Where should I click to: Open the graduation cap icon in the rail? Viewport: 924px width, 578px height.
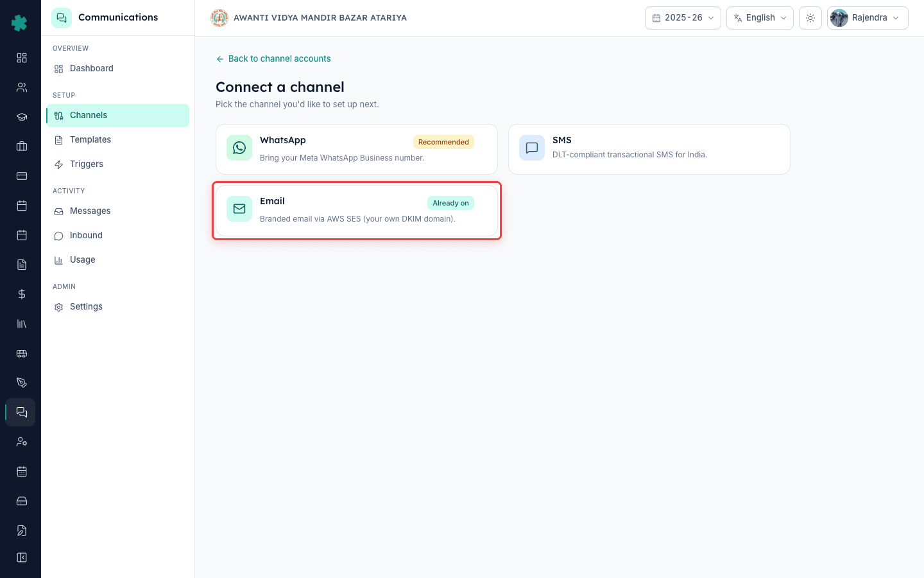22,117
